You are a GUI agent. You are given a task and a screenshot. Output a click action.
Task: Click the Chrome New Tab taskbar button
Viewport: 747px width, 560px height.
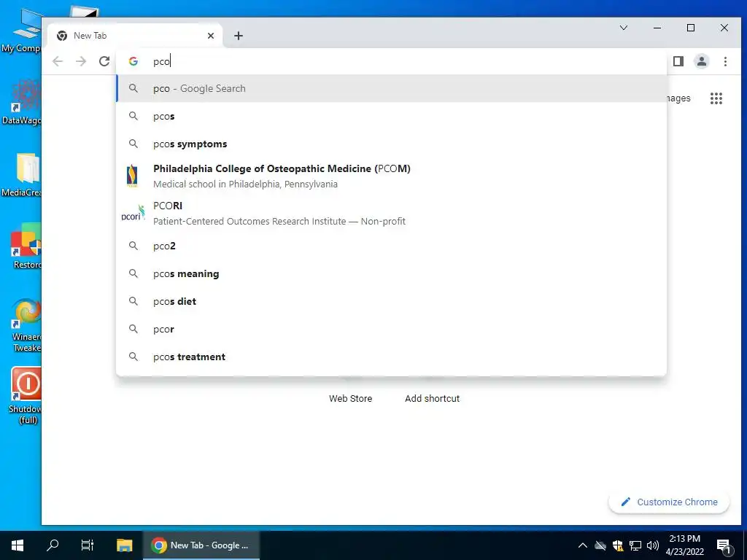(201, 545)
